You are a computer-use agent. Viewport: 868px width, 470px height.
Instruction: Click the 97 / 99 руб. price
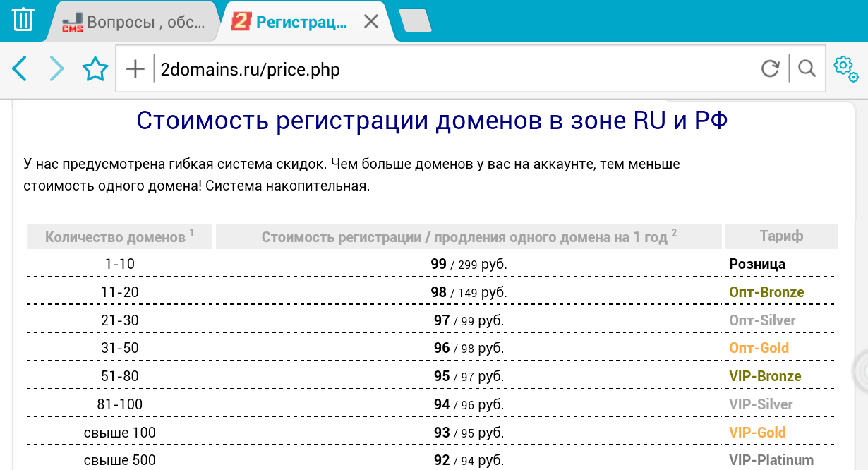(x=469, y=320)
